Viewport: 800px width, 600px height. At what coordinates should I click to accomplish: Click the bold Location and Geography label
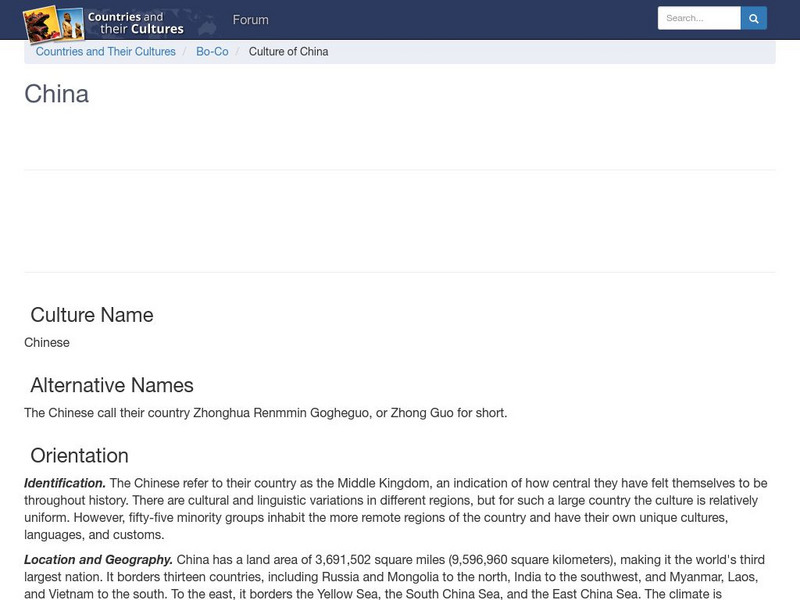98,560
